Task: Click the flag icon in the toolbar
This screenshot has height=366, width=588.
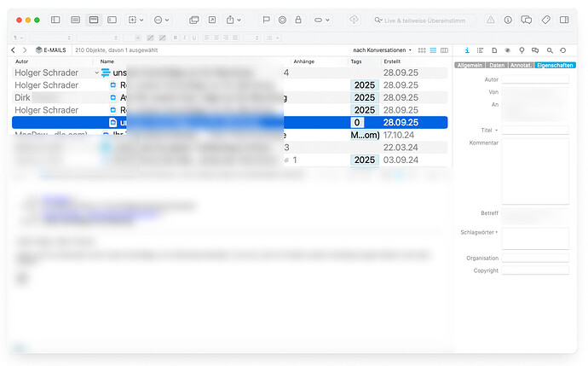Action: tap(266, 19)
